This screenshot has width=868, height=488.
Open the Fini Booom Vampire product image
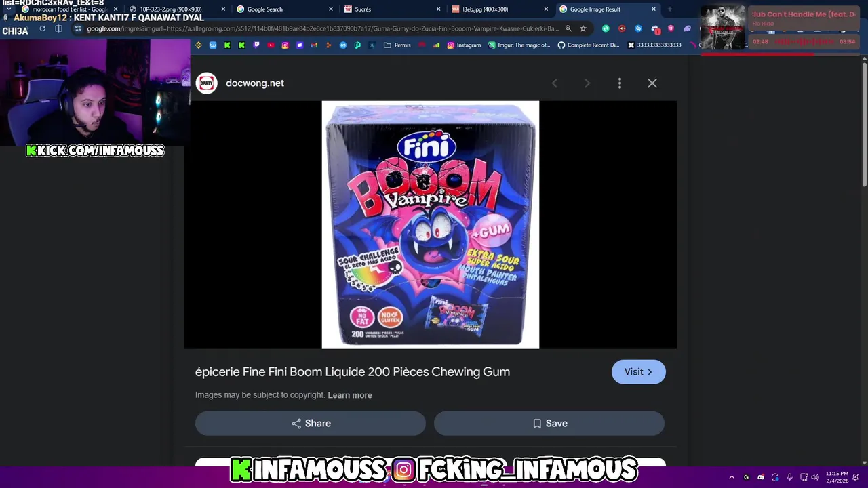coord(431,225)
